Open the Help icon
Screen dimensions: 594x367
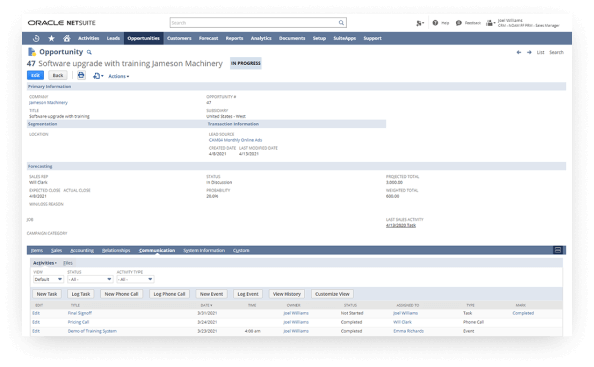(435, 23)
